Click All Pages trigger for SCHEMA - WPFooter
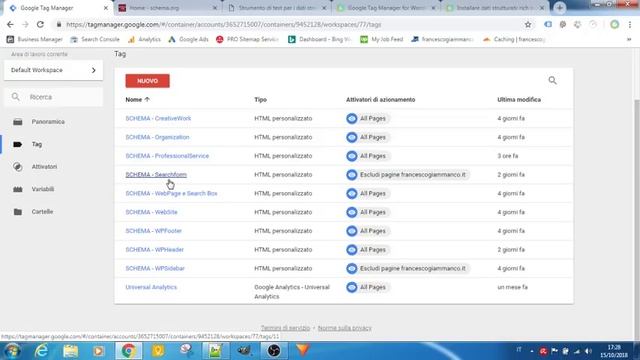The image size is (640, 360). (368, 231)
